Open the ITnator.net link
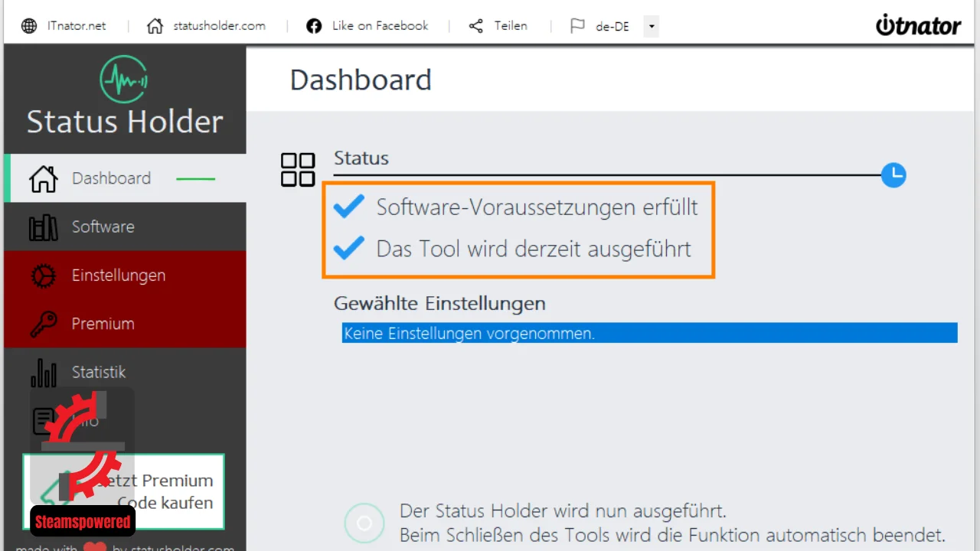The width and height of the screenshot is (980, 551). point(76,26)
